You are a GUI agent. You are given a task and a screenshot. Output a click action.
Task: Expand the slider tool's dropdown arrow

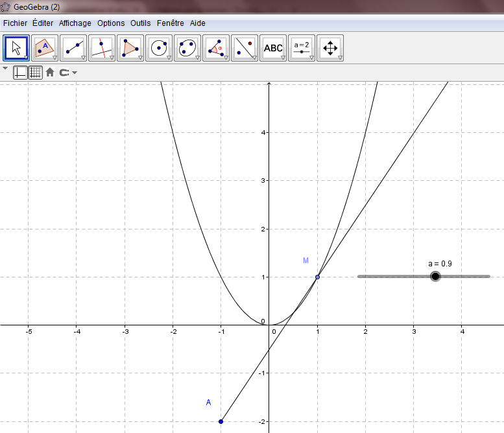311,58
